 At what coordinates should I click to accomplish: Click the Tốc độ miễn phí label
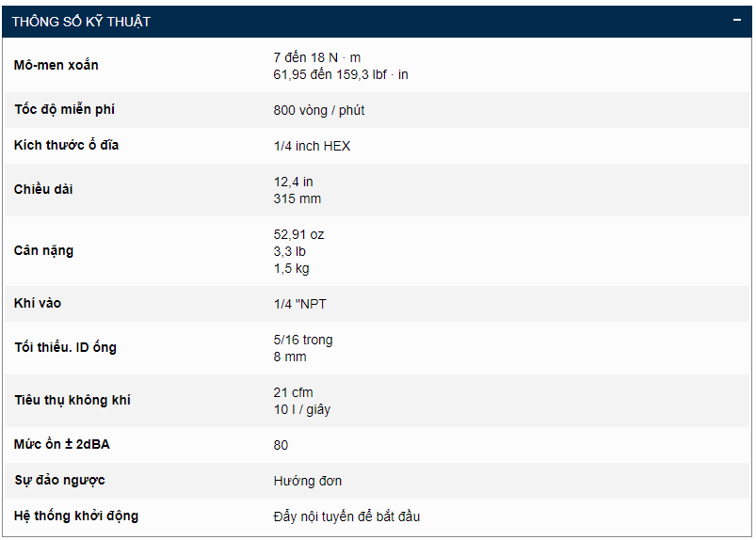tap(65, 110)
